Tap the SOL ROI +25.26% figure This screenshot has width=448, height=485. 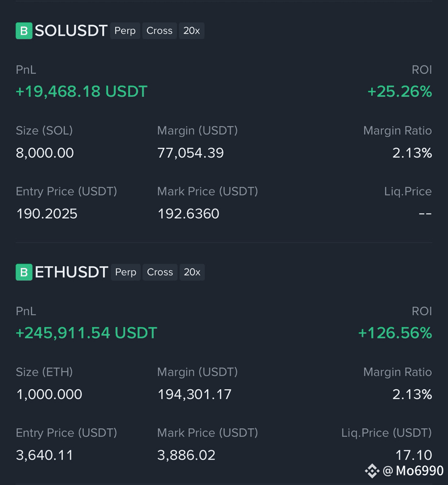pos(399,91)
